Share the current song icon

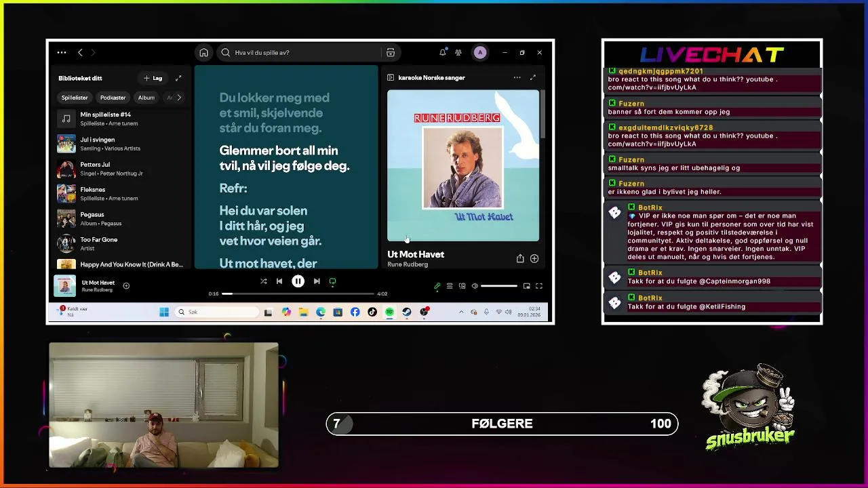tap(520, 258)
